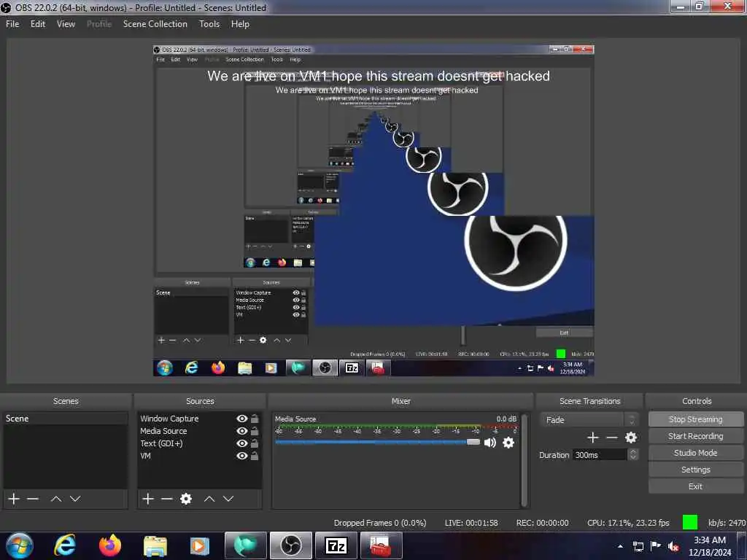
Task: Toggle visibility of Text (GDI+) source
Action: [242, 443]
